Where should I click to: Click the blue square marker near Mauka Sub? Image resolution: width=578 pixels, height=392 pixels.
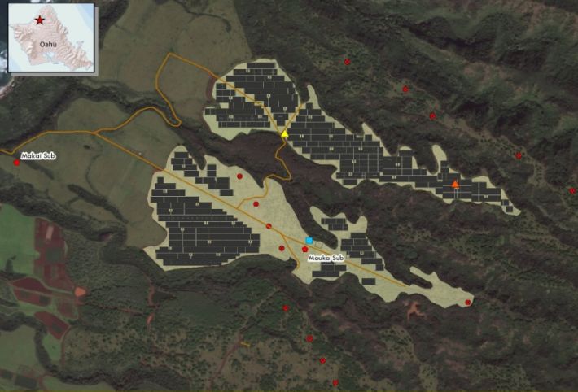[x=309, y=240]
